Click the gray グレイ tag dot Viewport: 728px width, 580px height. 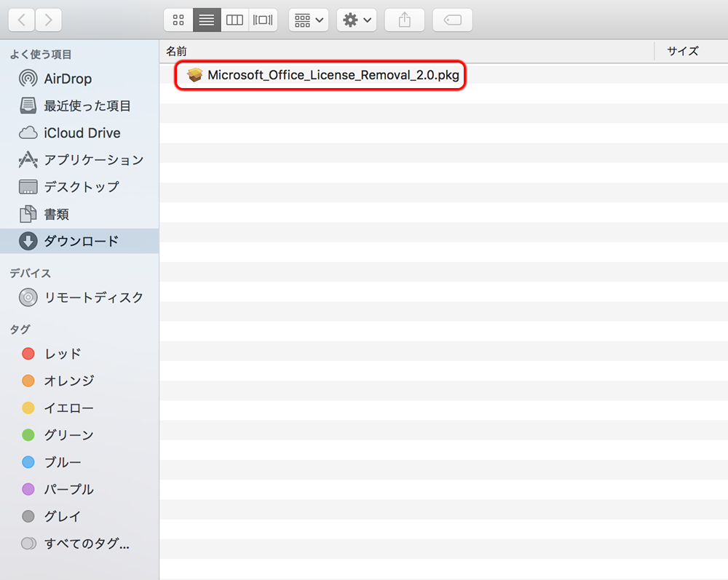click(x=28, y=517)
